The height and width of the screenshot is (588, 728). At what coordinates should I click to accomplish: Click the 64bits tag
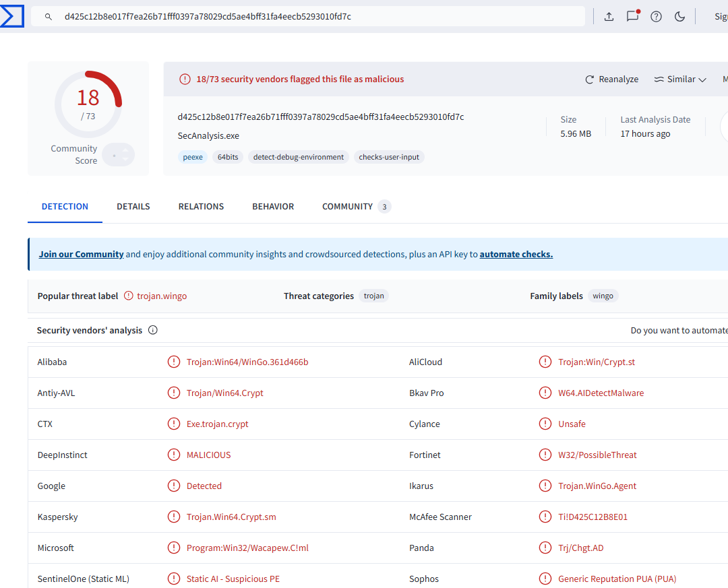tap(228, 157)
